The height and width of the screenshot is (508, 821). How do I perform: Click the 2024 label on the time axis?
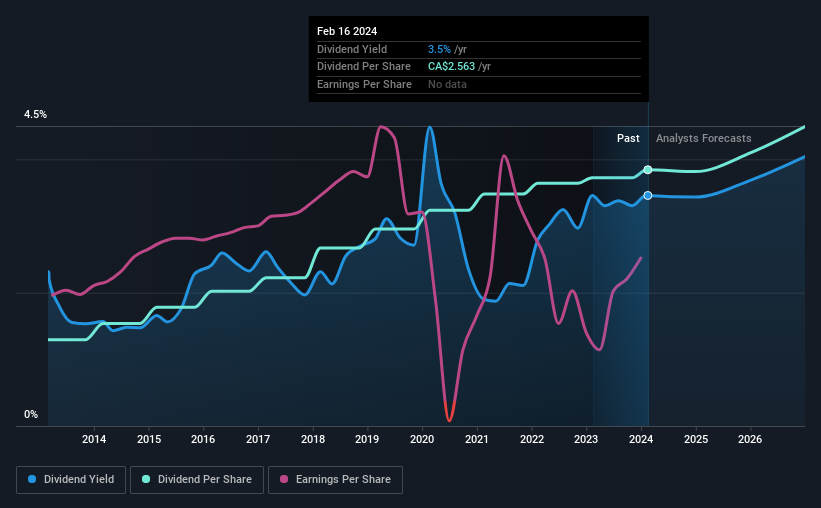tap(641, 439)
